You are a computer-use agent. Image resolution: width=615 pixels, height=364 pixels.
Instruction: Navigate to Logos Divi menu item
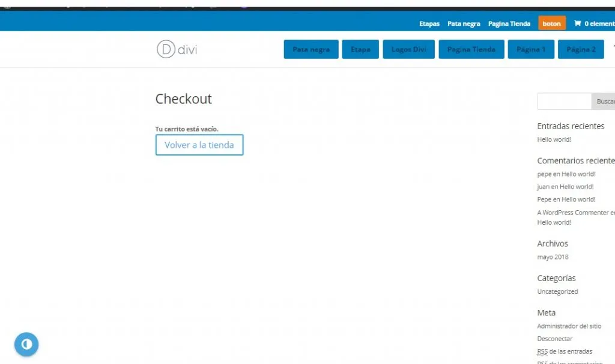point(408,49)
